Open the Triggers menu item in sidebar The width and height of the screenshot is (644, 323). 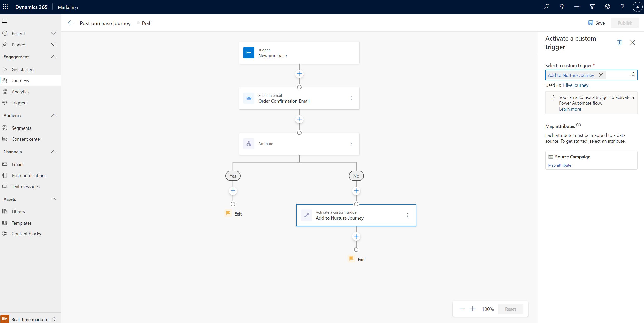coord(19,103)
